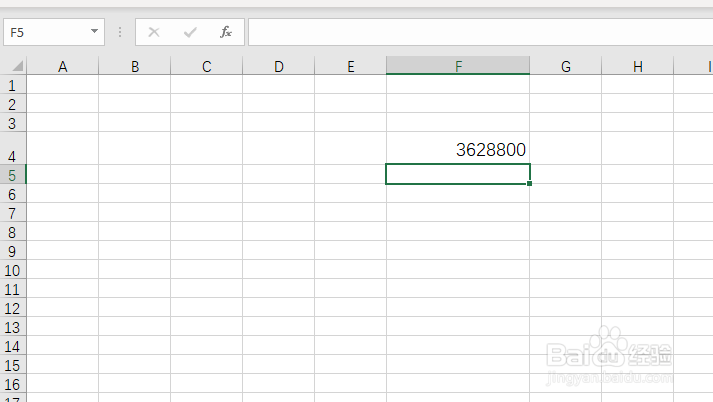The image size is (713, 402).
Task: Click cell A1
Action: (63, 85)
